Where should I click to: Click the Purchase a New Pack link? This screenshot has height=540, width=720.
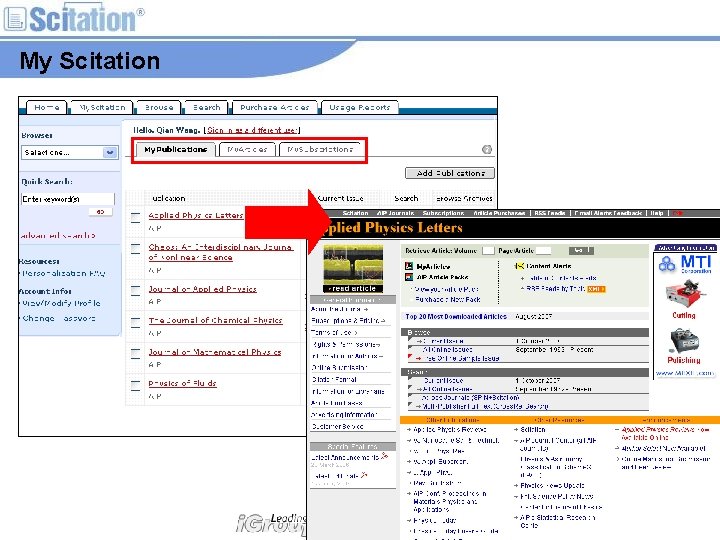coord(448,299)
